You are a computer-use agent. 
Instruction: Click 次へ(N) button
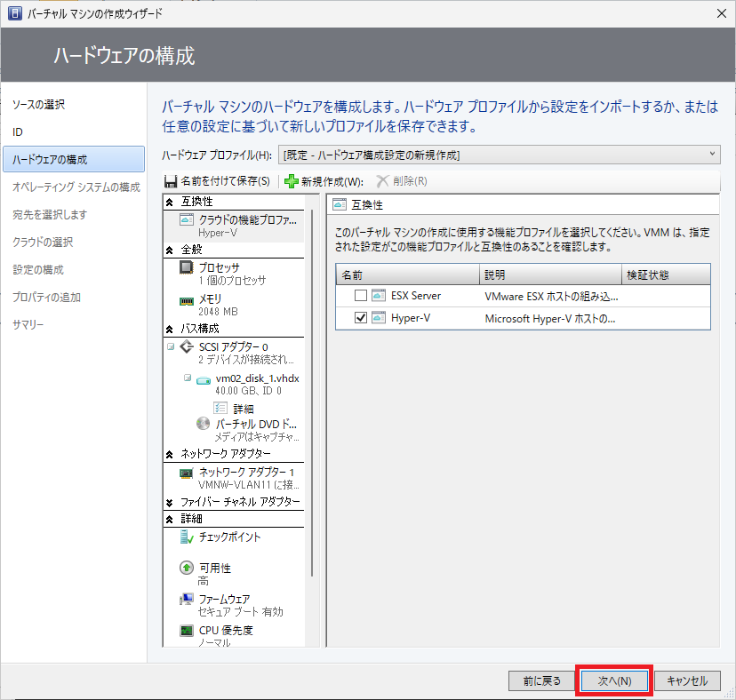(614, 680)
